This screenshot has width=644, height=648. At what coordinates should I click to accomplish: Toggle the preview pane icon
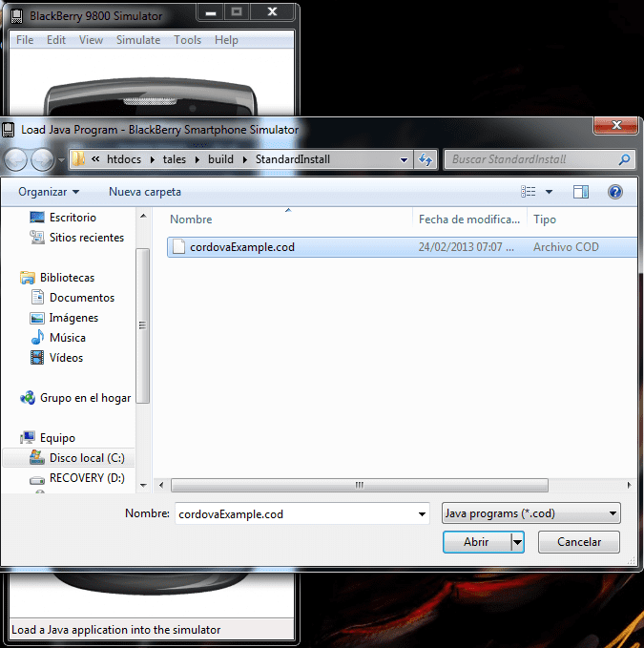[581, 192]
